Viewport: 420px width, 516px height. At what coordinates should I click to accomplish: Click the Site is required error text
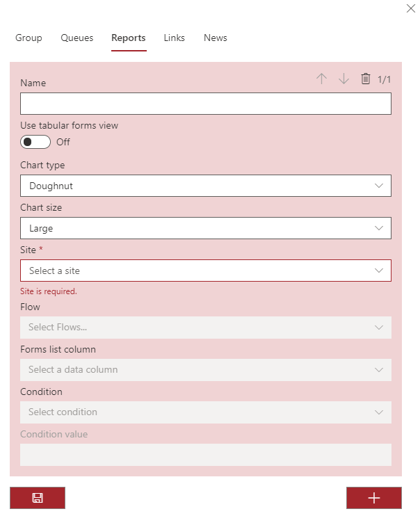point(49,291)
